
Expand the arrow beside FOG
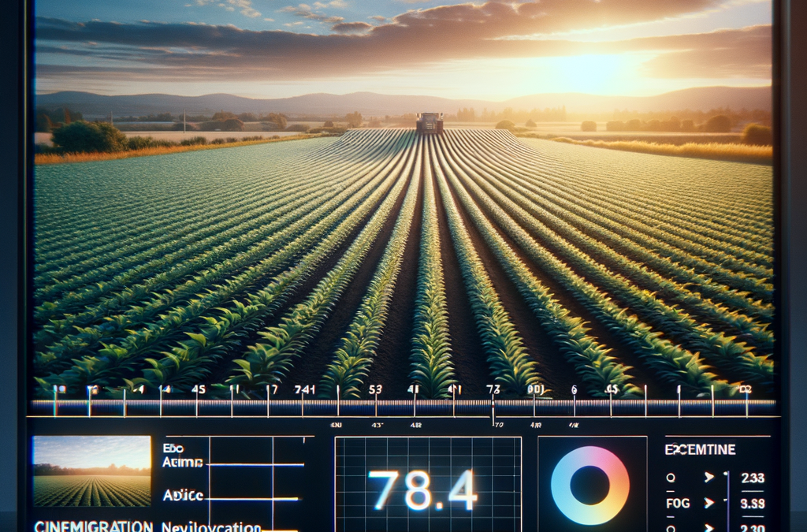(708, 502)
